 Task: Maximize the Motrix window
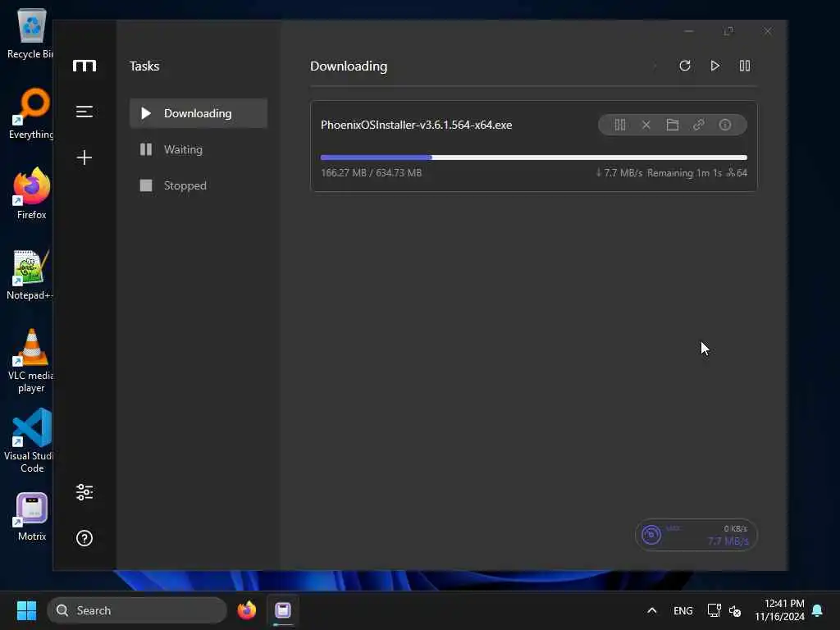[728, 31]
